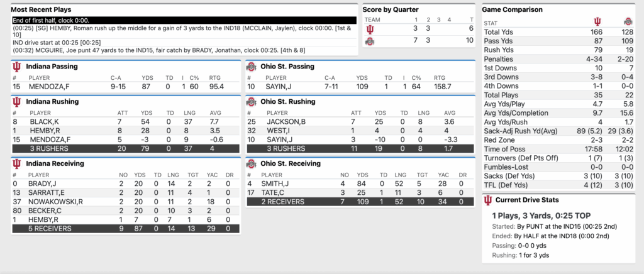Click Indiana logo beside Indiana Passing header

16,66
